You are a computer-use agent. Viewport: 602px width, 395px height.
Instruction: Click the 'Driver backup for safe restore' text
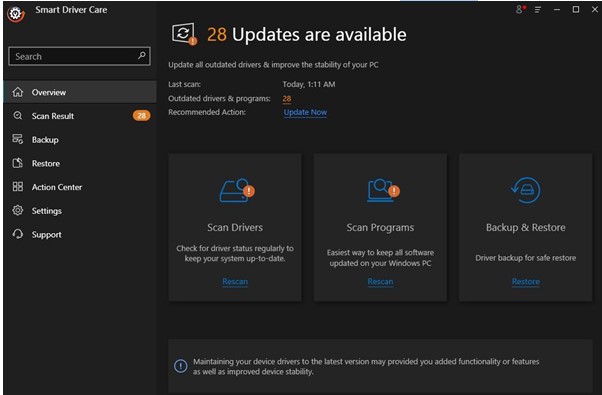click(526, 258)
